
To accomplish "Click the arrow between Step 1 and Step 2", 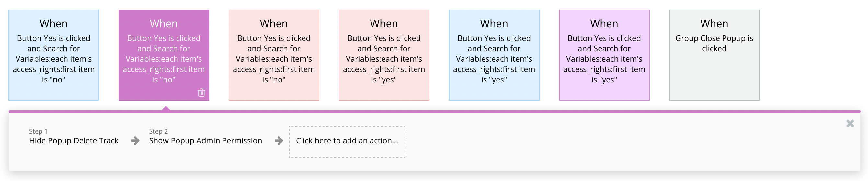I will point(135,140).
